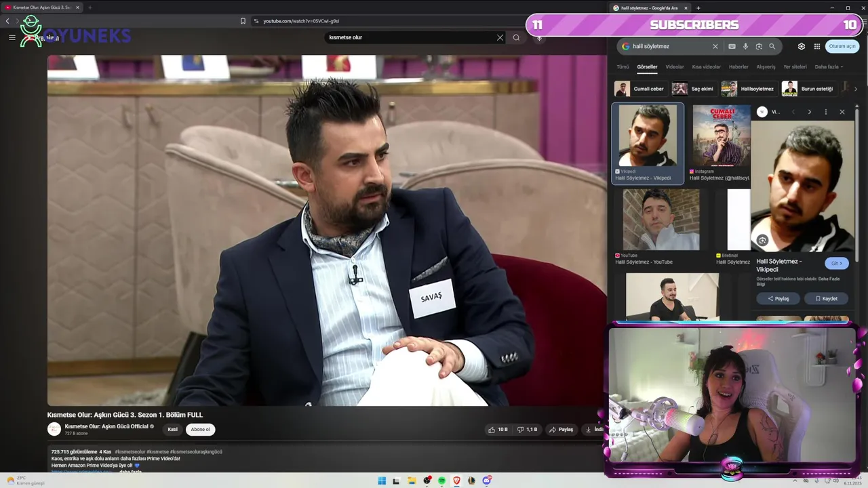This screenshot has height=488, width=868.
Task: Open a new tab in Google window
Action: (698, 8)
